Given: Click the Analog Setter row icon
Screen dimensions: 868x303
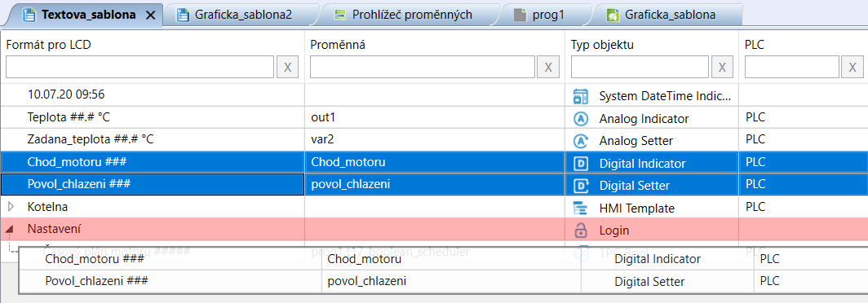Looking at the screenshot, I should point(580,141).
